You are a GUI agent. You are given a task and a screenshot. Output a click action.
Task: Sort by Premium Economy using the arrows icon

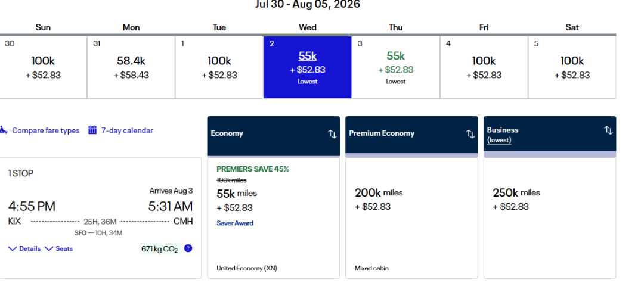tap(470, 133)
